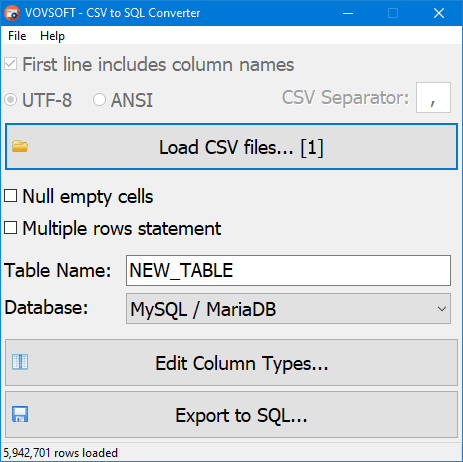This screenshot has width=463, height=462.
Task: Toggle the Multiple rows statement checkbox
Action: click(x=11, y=228)
